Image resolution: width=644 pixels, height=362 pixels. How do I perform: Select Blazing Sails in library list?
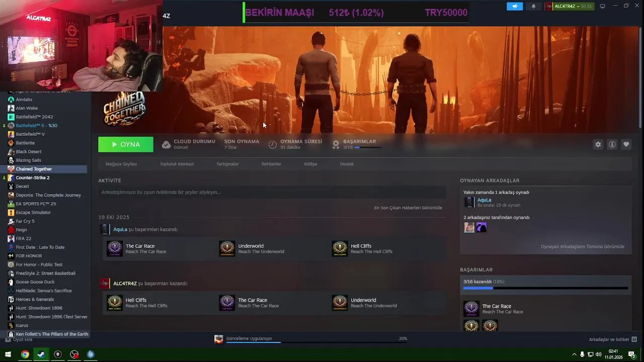coord(28,160)
